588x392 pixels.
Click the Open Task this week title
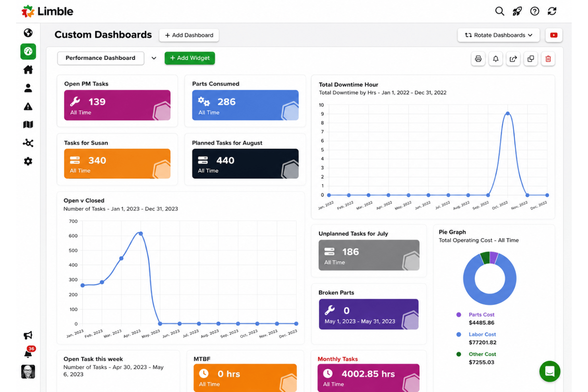93,359
